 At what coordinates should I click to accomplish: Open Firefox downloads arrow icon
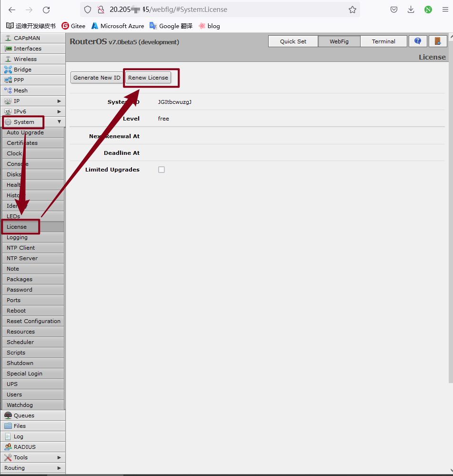411,10
